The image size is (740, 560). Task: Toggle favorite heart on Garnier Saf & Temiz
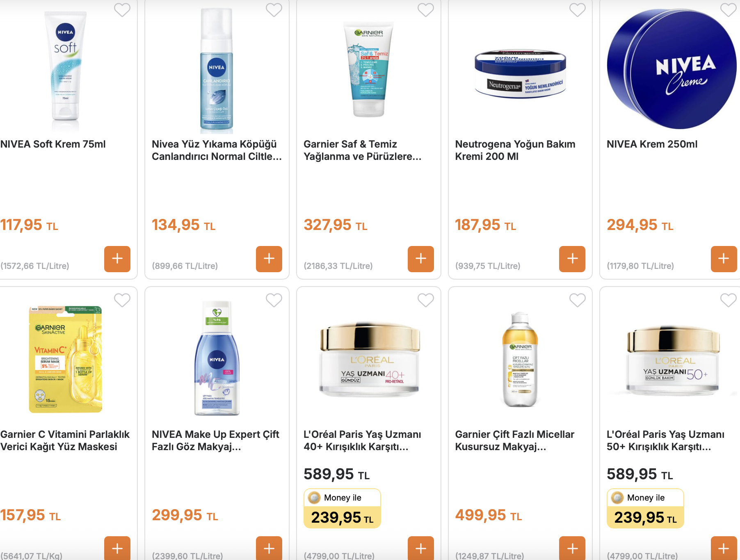pos(426,9)
